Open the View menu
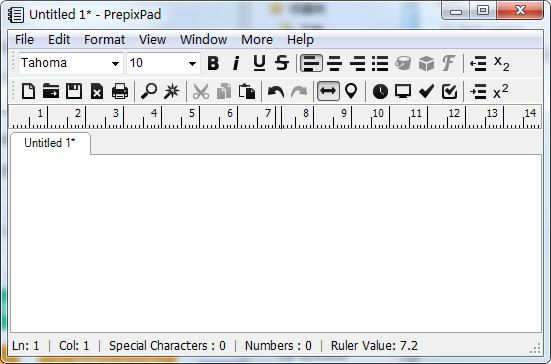Viewport: 551px width, 364px height. (152, 40)
